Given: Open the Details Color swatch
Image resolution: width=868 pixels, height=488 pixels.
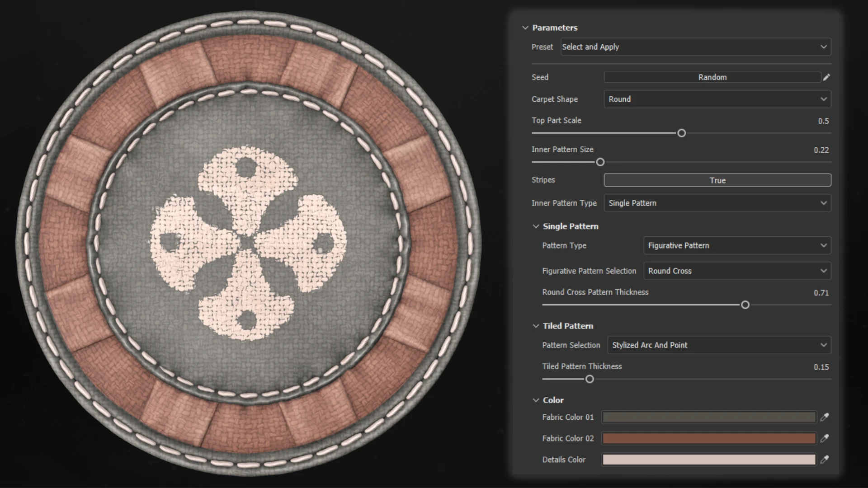Looking at the screenshot, I should coord(709,460).
